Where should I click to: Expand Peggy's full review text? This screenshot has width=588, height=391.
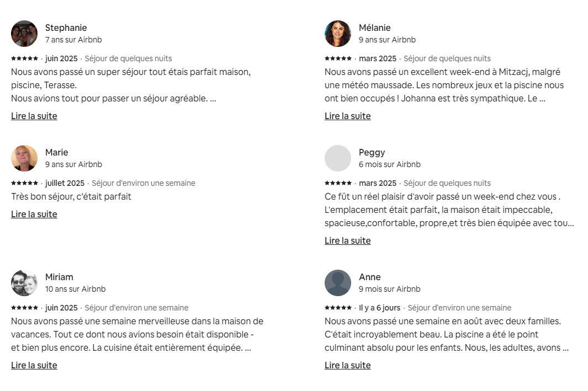348,240
